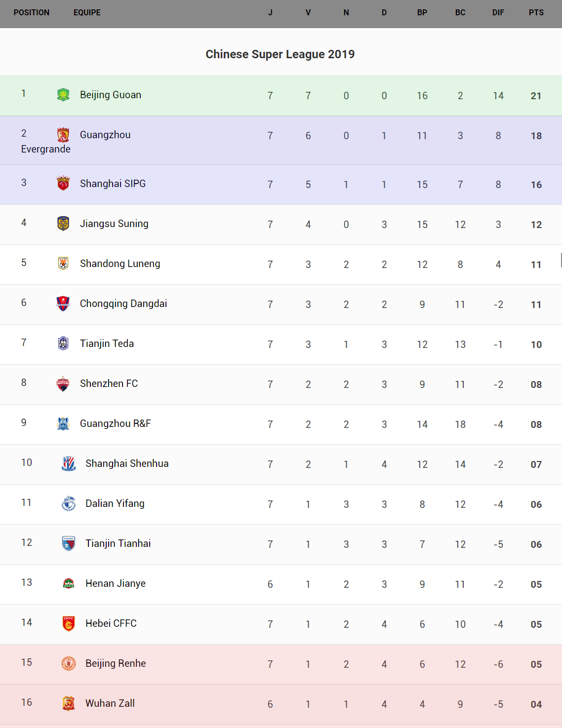Open the Henan Jianye team name
The height and width of the screenshot is (728, 562).
click(x=116, y=583)
